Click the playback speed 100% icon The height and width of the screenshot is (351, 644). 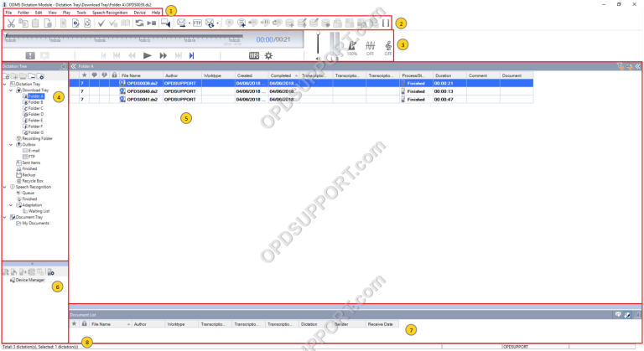[x=352, y=48]
